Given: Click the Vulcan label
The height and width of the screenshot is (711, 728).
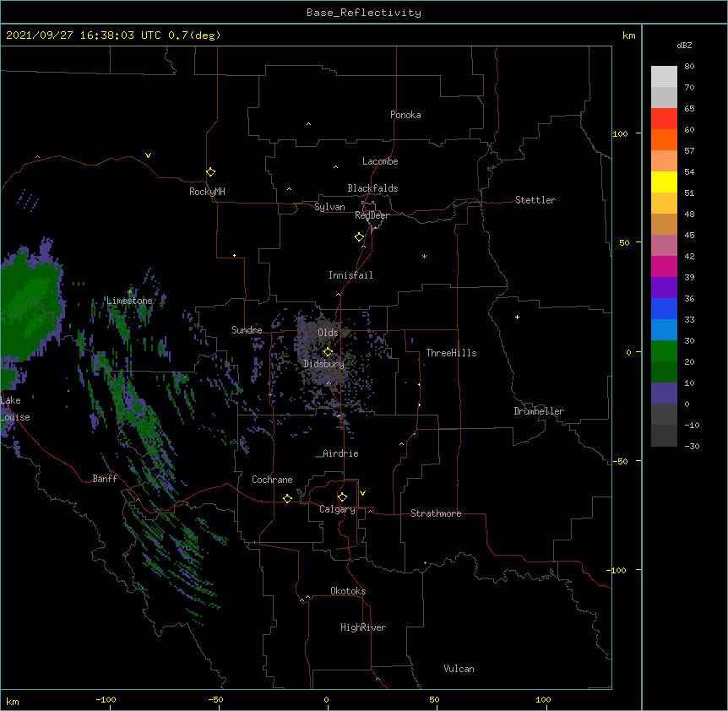Looking at the screenshot, I should click(459, 669).
